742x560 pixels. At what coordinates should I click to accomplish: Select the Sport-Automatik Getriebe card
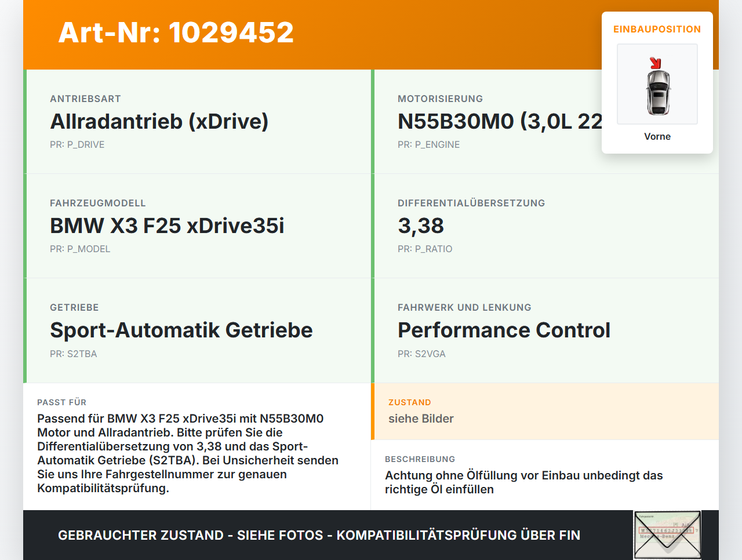pyautogui.click(x=197, y=330)
